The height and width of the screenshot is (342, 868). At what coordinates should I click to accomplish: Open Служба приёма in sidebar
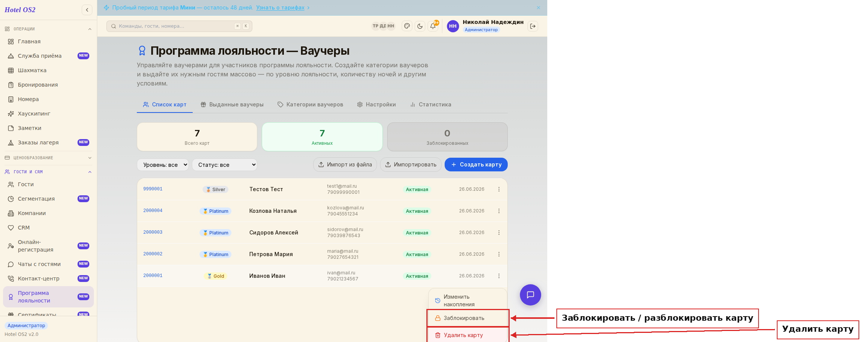tap(48, 56)
